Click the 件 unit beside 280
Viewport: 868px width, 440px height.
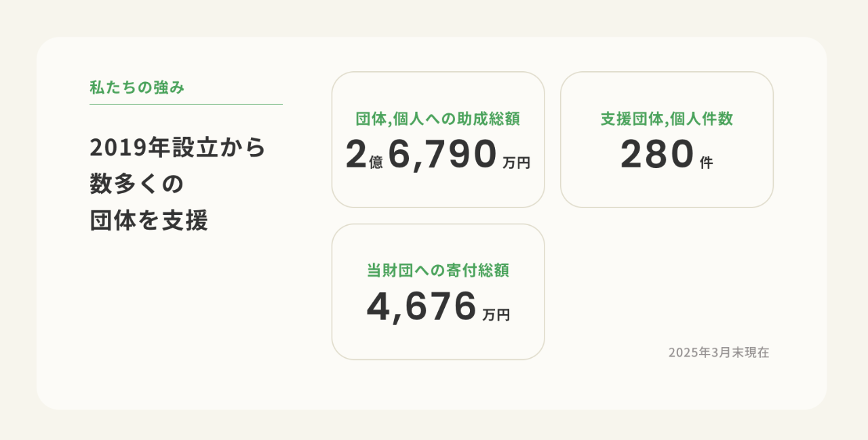707,163
